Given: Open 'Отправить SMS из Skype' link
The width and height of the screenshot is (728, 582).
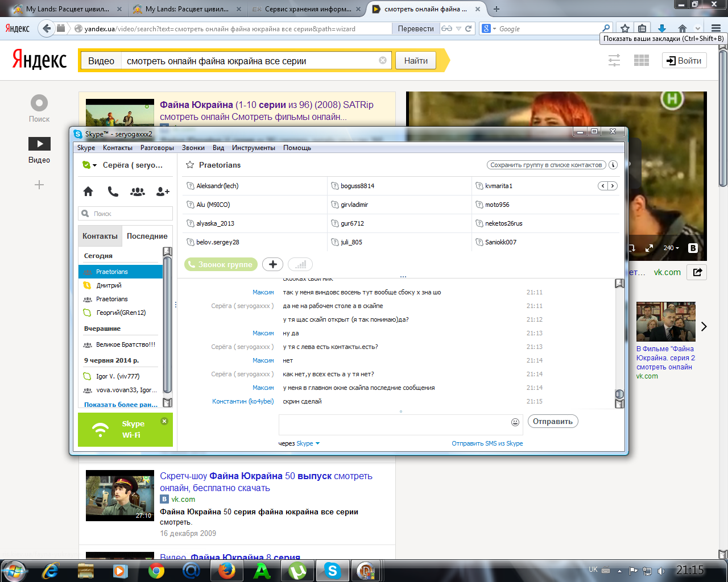Looking at the screenshot, I should (x=487, y=443).
